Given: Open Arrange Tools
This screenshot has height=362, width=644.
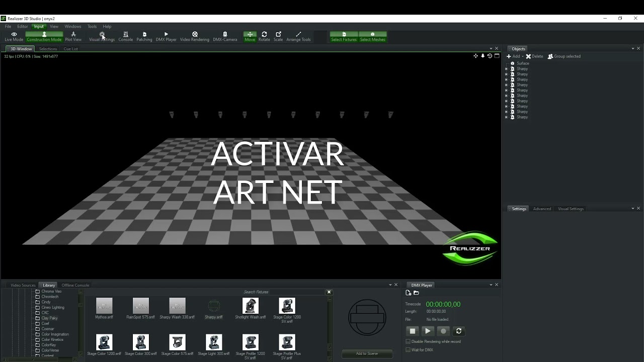Looking at the screenshot, I should pos(299,37).
